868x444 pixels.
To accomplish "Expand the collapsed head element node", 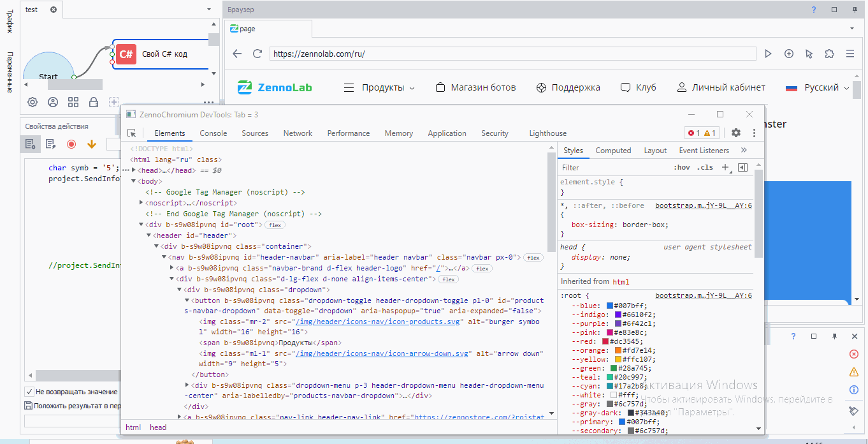I will click(134, 170).
